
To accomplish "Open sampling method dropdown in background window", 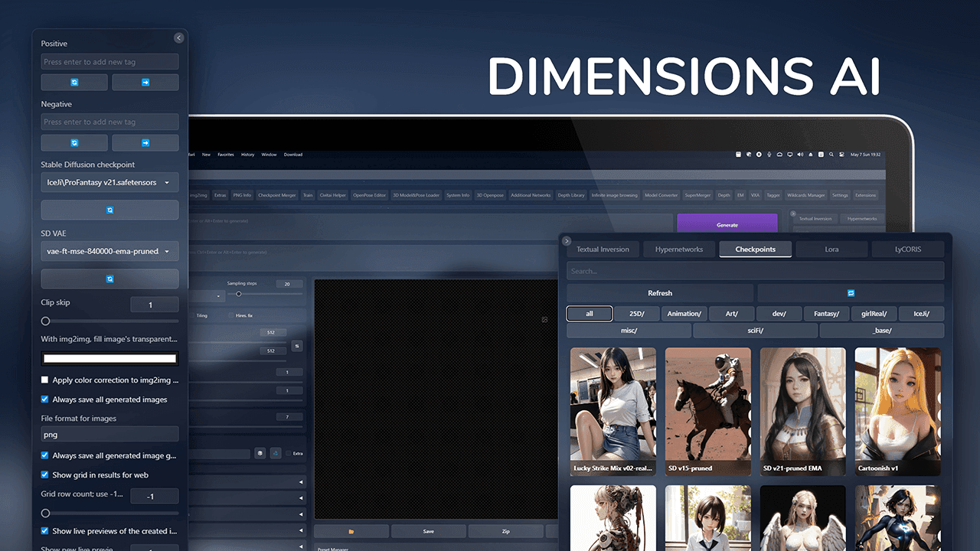I will click(x=207, y=295).
